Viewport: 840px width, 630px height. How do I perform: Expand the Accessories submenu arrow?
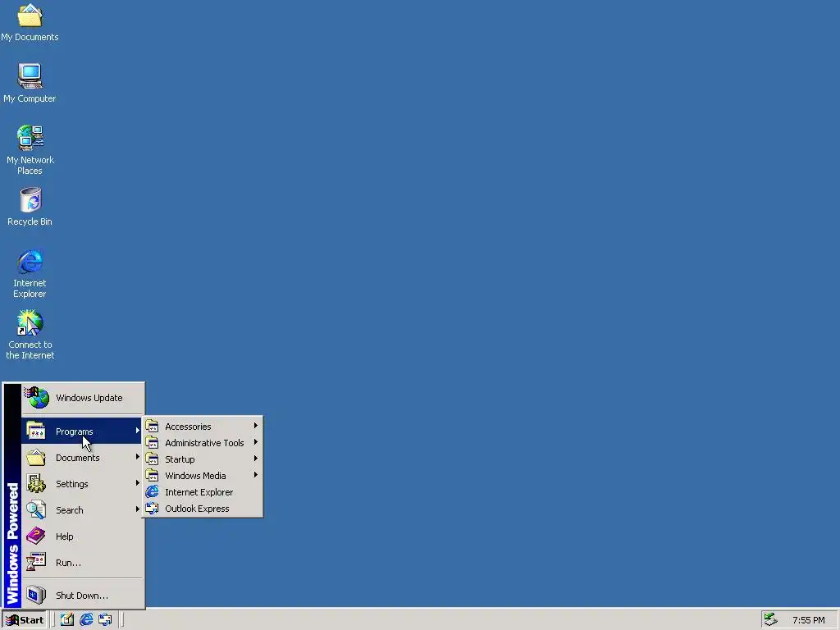coord(256,426)
